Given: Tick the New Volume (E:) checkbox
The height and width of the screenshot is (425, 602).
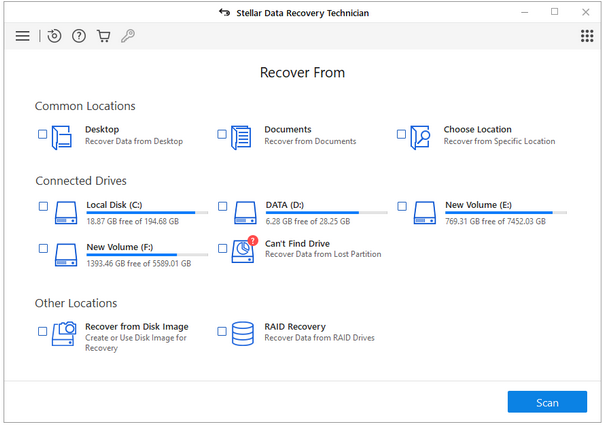Looking at the screenshot, I should click(402, 206).
